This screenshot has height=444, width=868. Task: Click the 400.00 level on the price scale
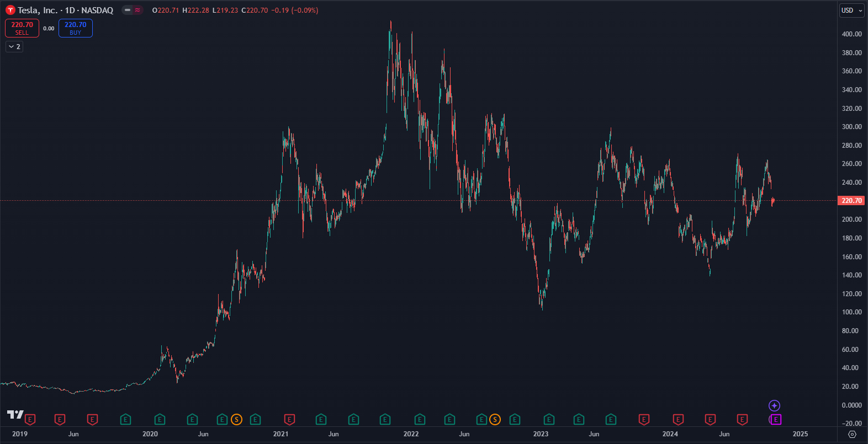click(x=851, y=34)
